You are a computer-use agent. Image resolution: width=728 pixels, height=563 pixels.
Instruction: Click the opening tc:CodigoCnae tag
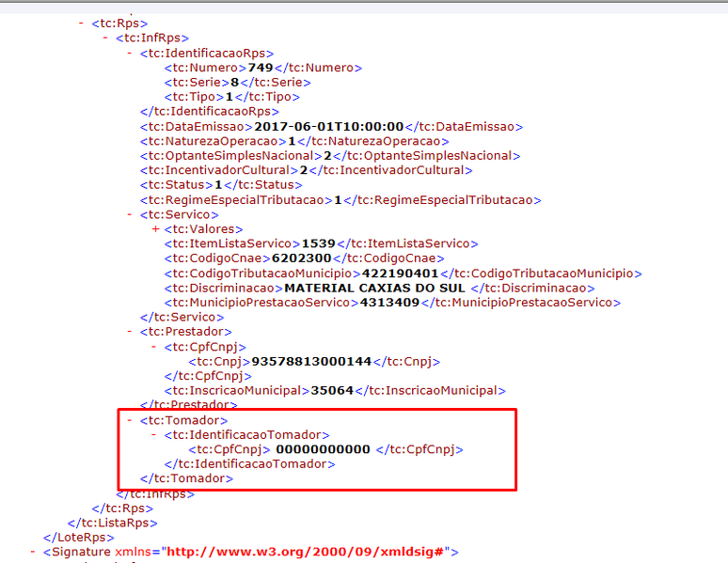[x=217, y=258]
